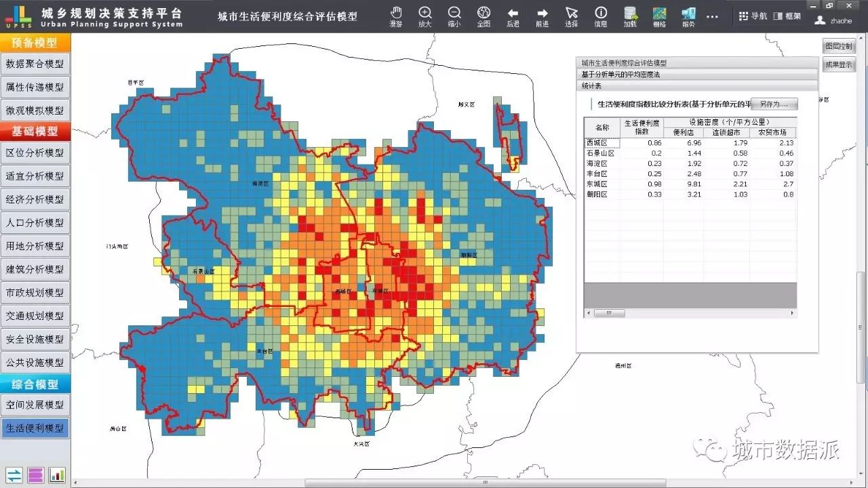Open the 用地分析模型 model

(35, 245)
